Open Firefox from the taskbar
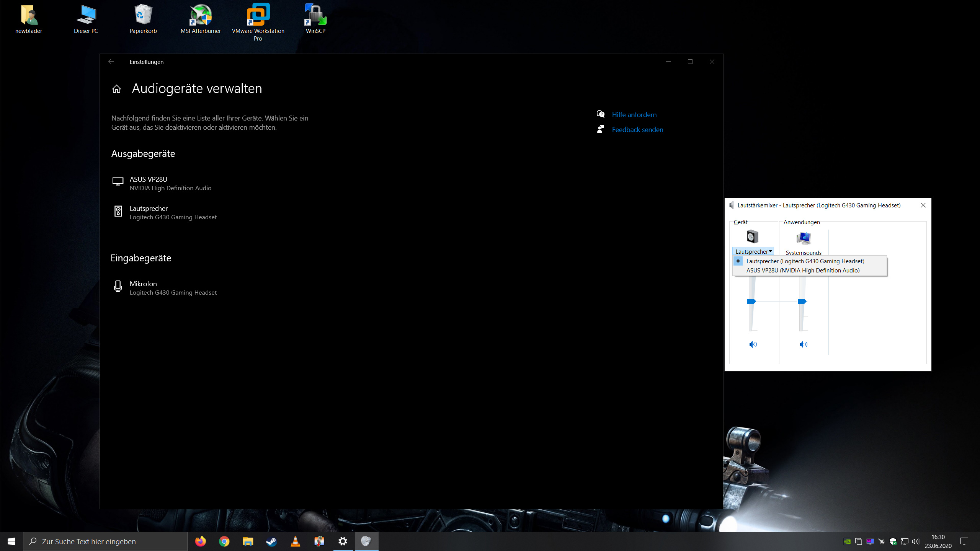The width and height of the screenshot is (980, 551). 200,541
